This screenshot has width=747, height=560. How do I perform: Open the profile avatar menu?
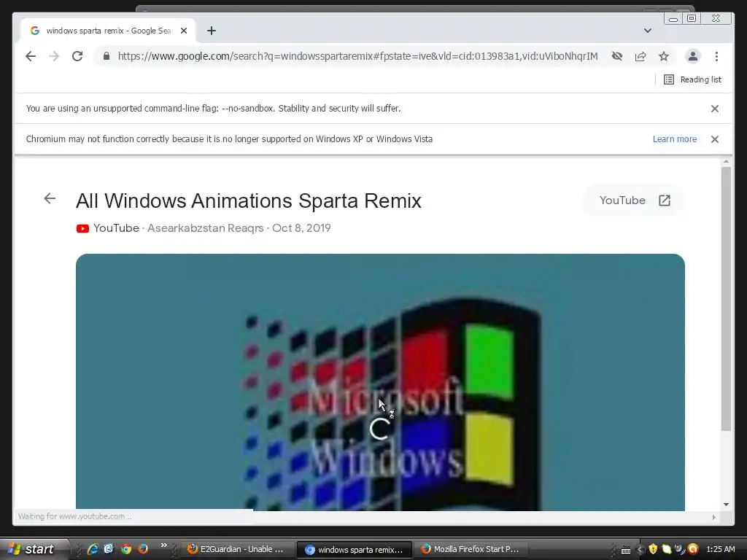693,56
